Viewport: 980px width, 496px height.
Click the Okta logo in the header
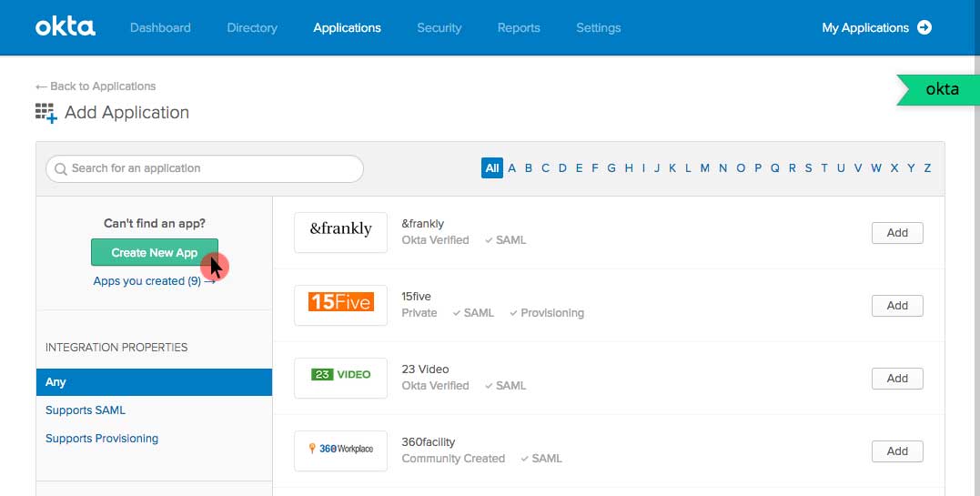coord(66,27)
